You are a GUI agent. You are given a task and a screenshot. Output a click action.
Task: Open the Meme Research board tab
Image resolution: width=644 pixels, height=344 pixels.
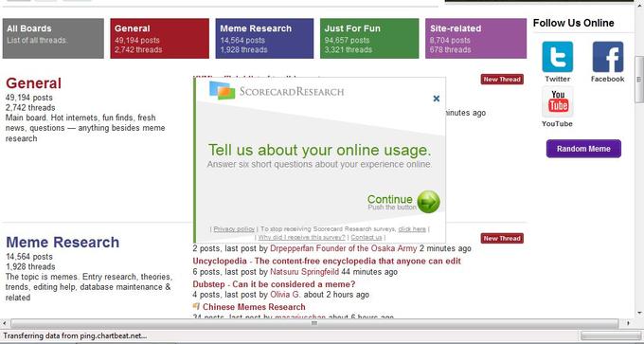(264, 38)
